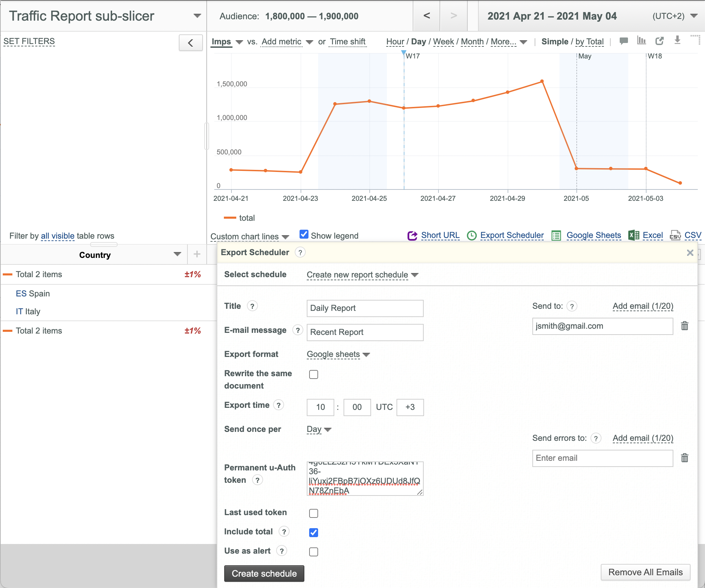Uncheck the Include total checkbox

point(314,532)
